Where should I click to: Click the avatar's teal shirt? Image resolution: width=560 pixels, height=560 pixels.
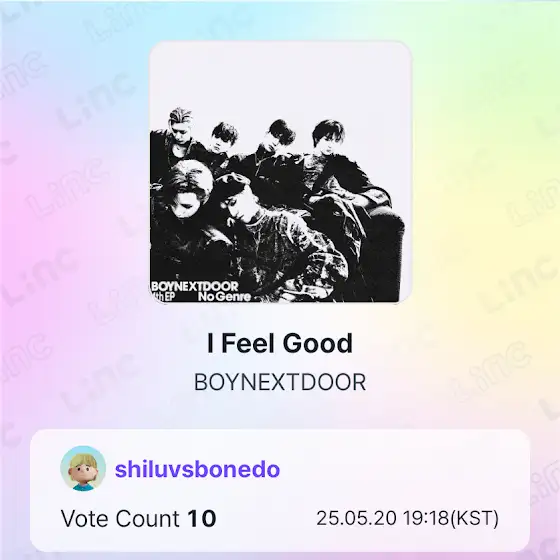pyautogui.click(x=84, y=486)
